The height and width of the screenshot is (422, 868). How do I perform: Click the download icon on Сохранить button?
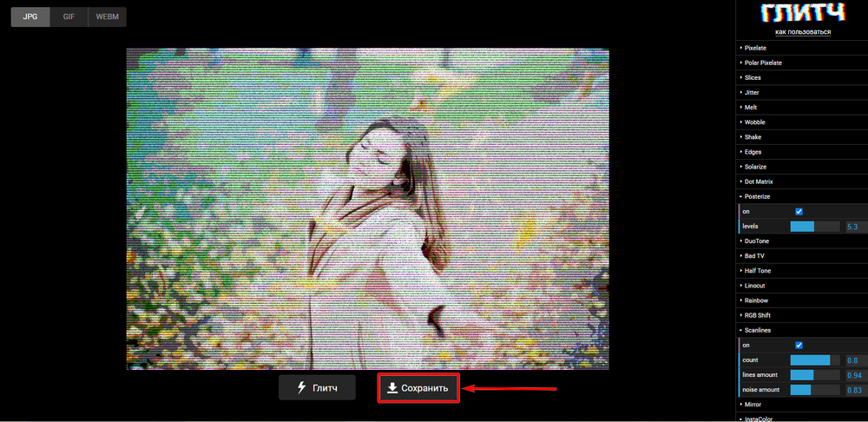(x=392, y=388)
